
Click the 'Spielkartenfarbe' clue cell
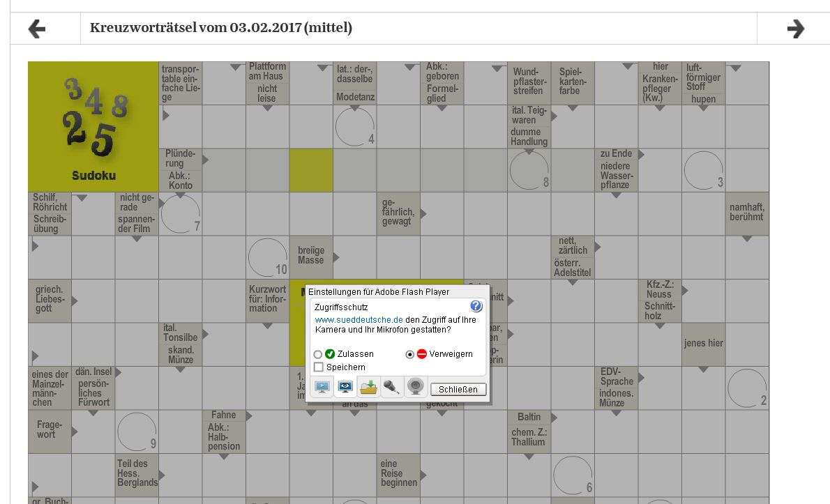point(573,83)
